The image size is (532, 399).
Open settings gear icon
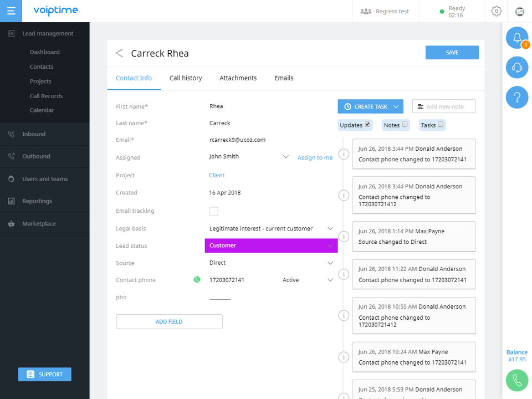(x=497, y=11)
